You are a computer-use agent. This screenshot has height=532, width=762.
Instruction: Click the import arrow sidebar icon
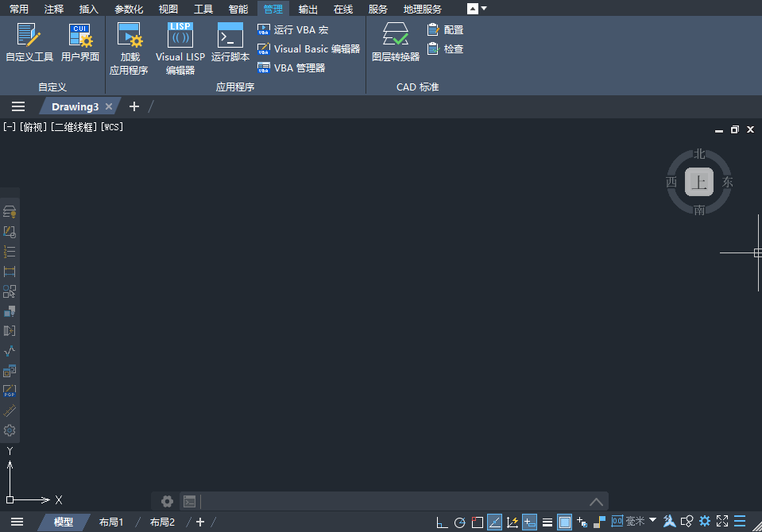tap(10, 331)
